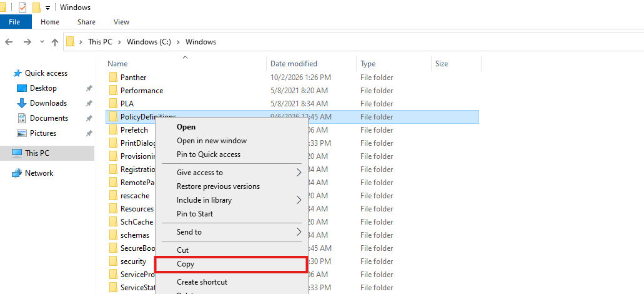Viewport: 644px width, 294px height.
Task: Open Desktop in the navigation pane
Action: pyautogui.click(x=43, y=88)
